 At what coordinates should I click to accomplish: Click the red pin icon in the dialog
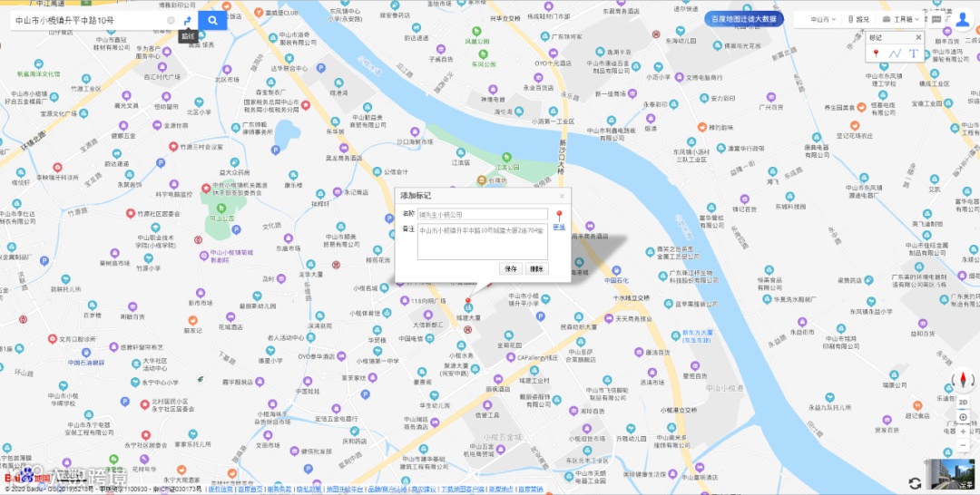point(559,216)
